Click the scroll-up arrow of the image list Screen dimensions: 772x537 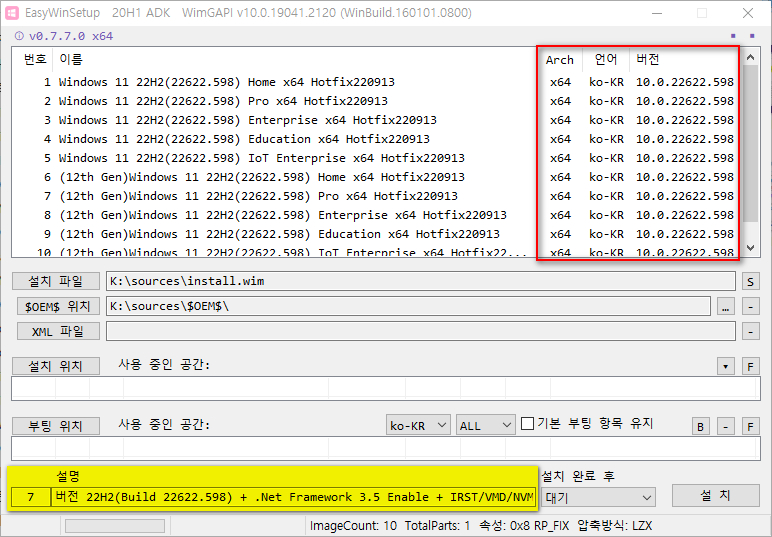pos(750,57)
